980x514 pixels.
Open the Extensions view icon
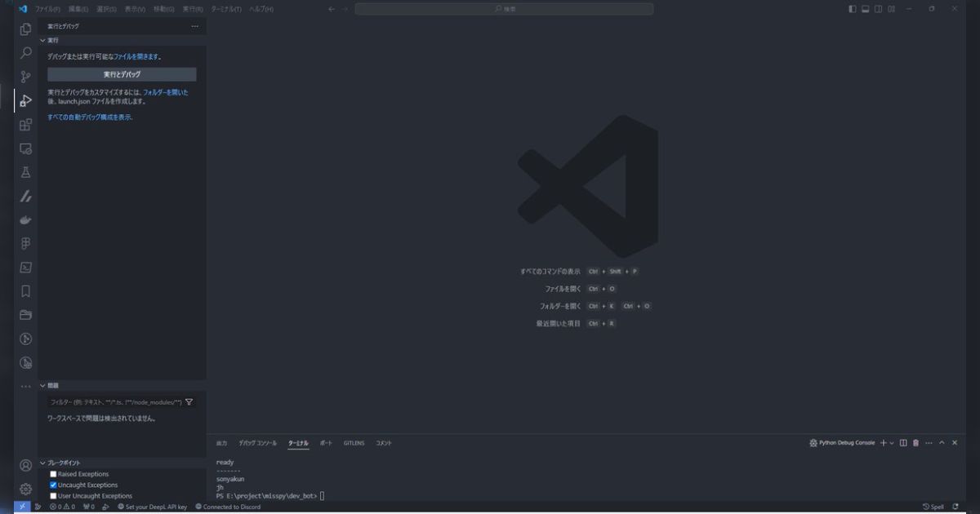25,125
